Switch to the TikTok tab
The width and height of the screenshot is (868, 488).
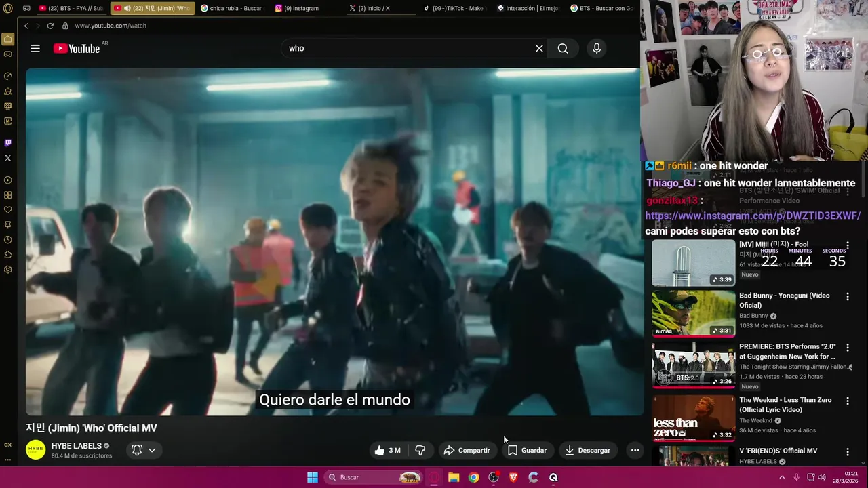coord(454,8)
